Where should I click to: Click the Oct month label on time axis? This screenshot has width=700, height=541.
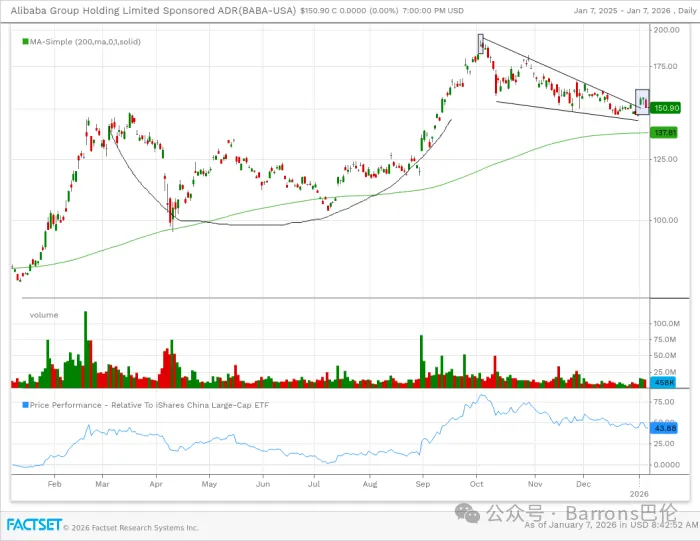click(x=476, y=484)
